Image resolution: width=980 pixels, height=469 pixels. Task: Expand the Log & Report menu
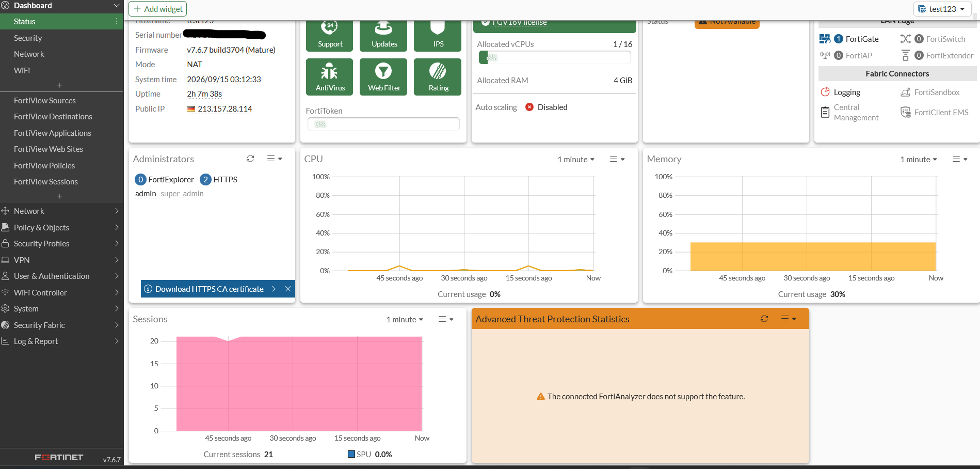pos(61,341)
